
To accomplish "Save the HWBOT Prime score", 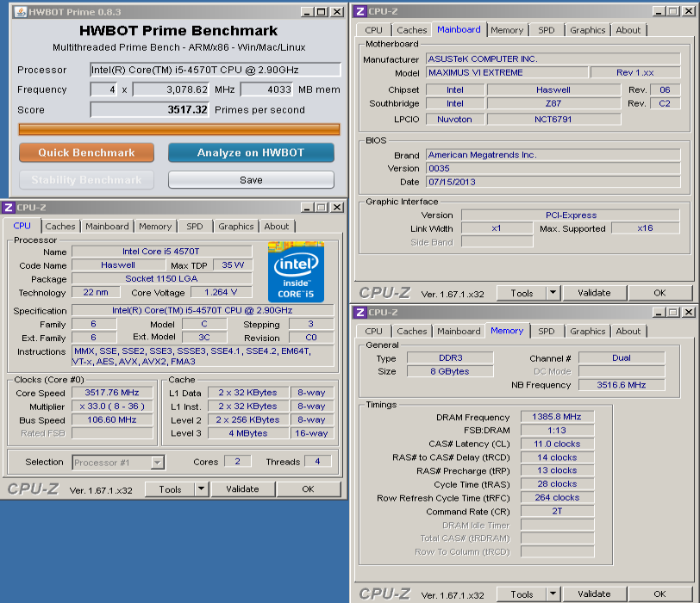I will [x=251, y=180].
